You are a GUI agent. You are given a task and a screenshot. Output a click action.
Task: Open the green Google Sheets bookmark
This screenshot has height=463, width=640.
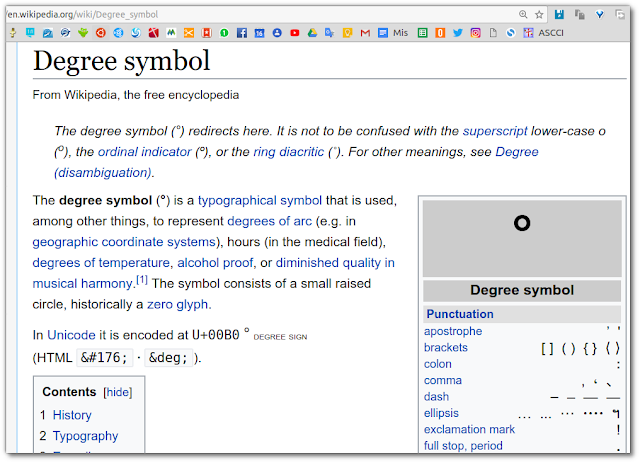(x=422, y=33)
